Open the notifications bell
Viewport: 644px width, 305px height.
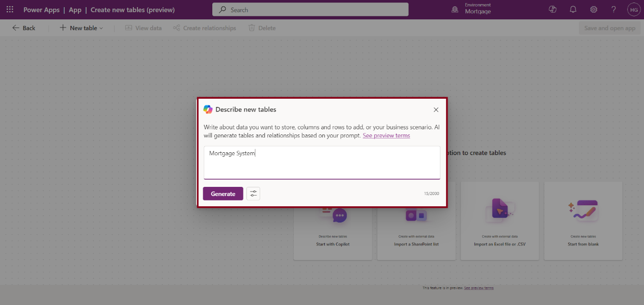573,10
